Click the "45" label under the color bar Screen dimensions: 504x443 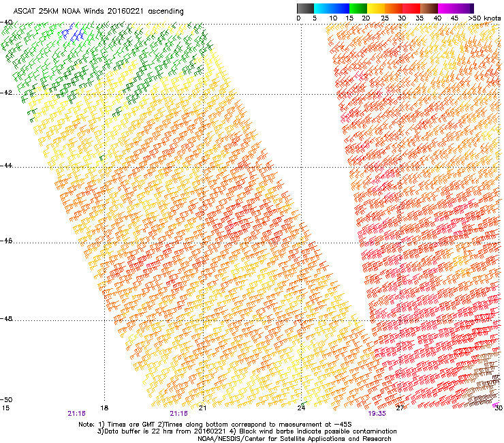(454, 18)
